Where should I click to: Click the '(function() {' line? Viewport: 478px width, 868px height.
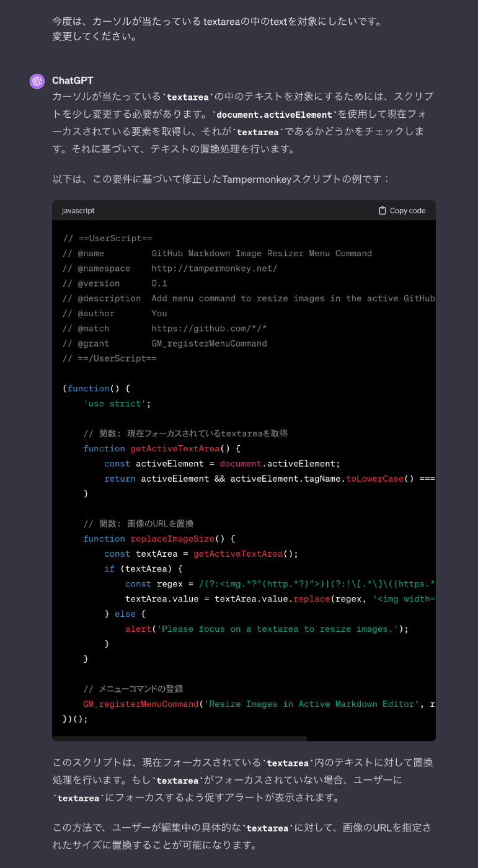96,388
